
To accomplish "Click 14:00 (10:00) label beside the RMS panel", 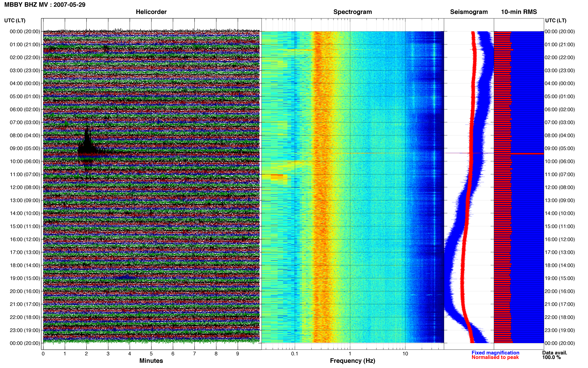I will (560, 213).
